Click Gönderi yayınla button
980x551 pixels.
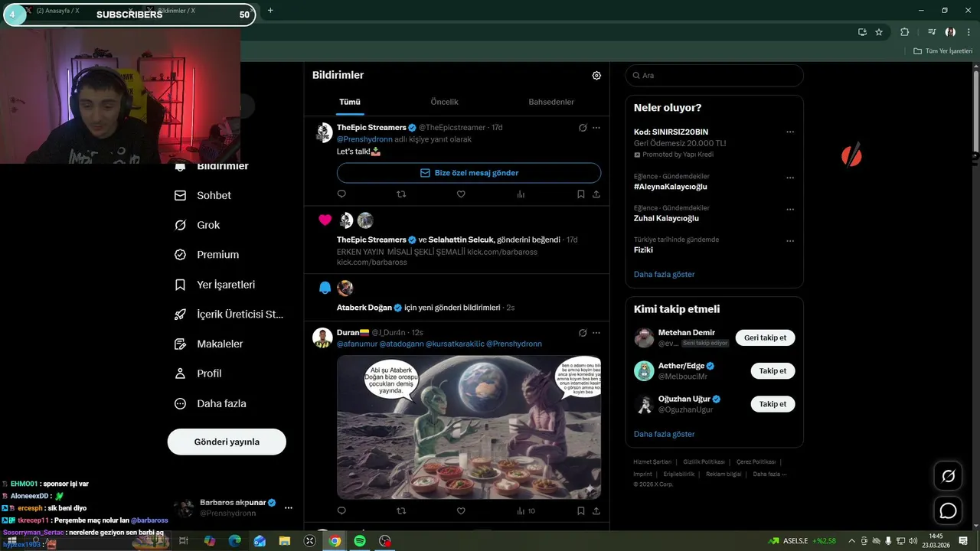pyautogui.click(x=227, y=442)
